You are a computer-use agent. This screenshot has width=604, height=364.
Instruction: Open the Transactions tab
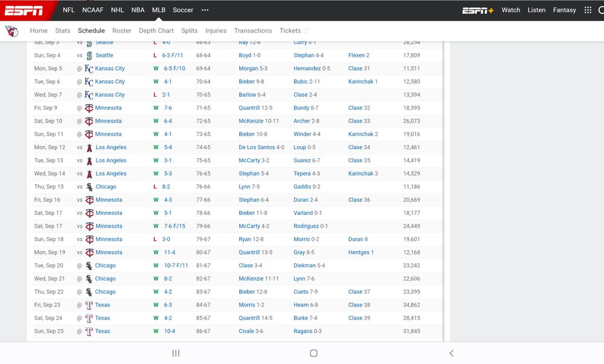click(x=253, y=31)
